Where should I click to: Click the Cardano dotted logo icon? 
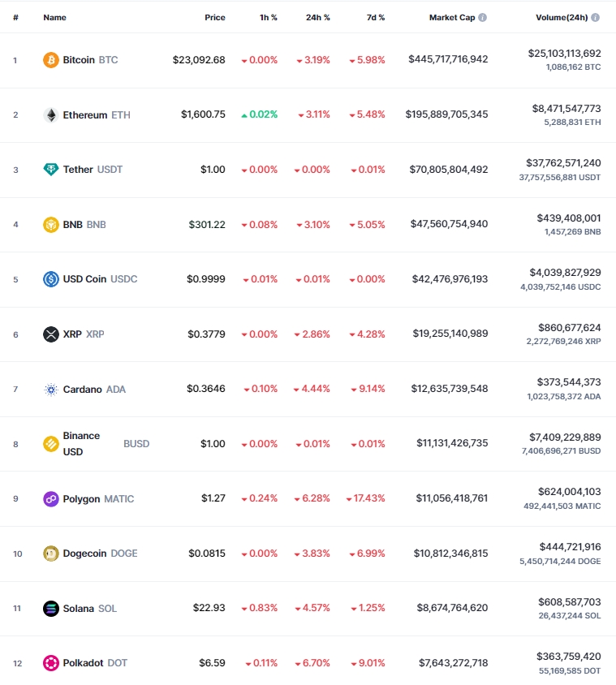click(x=50, y=390)
